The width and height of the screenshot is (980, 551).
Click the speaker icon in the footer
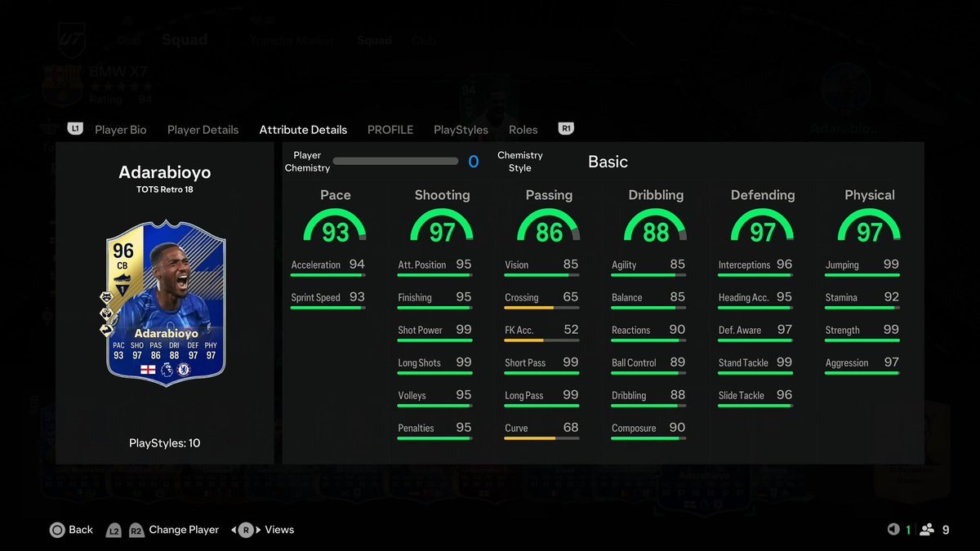point(893,530)
